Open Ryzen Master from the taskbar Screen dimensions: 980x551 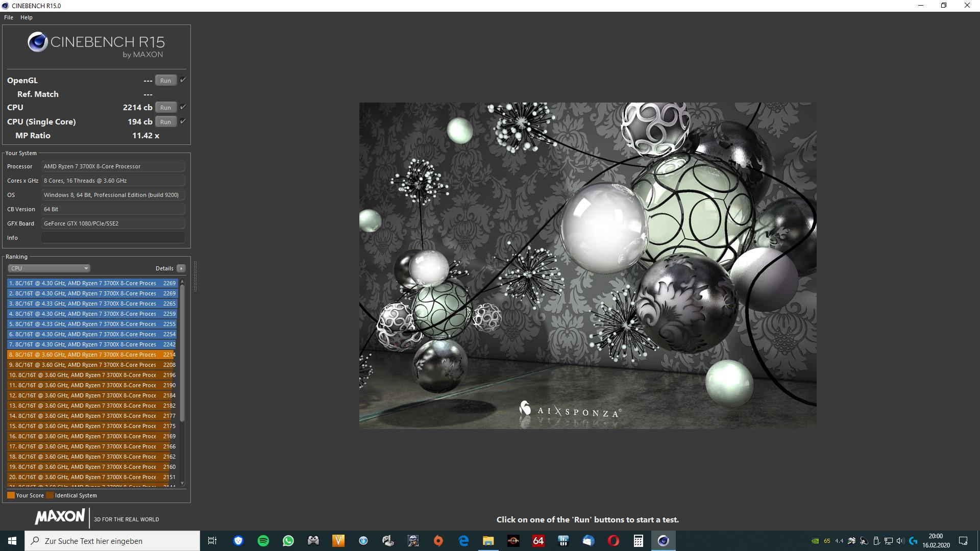(513, 541)
